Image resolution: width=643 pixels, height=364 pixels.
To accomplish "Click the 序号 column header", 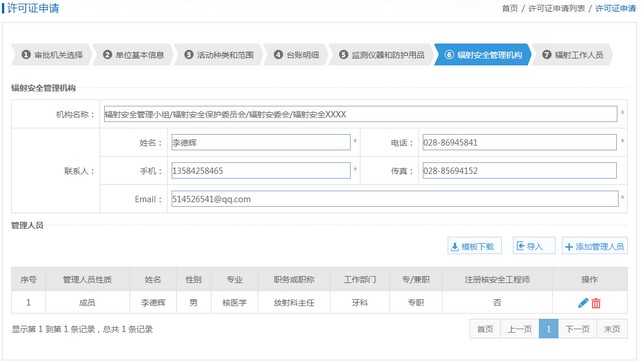I will click(28, 279).
